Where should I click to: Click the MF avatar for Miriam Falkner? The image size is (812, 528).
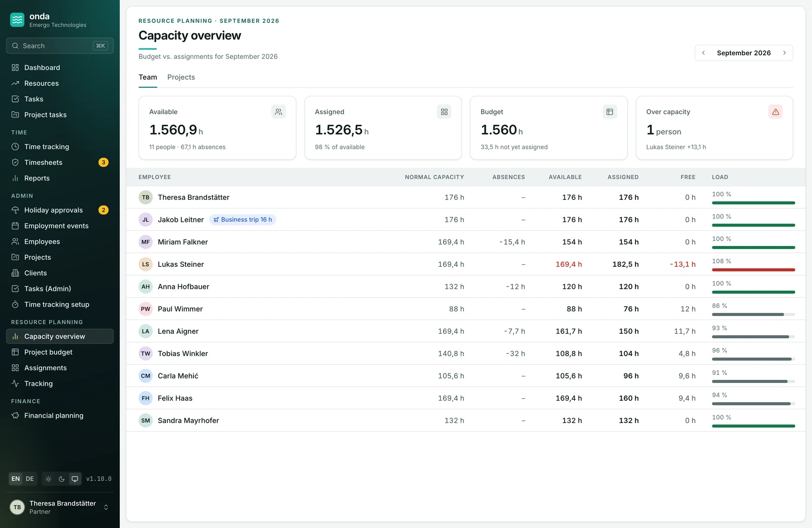click(x=146, y=242)
